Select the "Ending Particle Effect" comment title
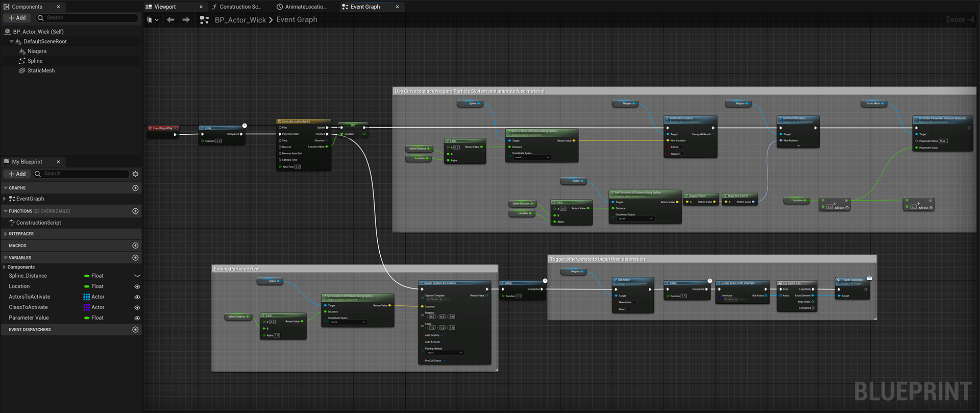The image size is (980, 413). pos(237,269)
